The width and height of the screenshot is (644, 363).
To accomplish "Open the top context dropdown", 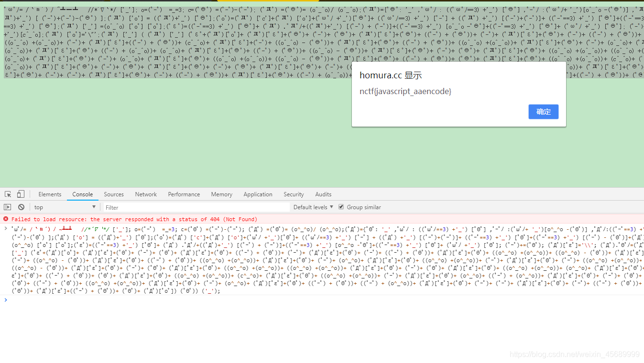I will coord(65,207).
